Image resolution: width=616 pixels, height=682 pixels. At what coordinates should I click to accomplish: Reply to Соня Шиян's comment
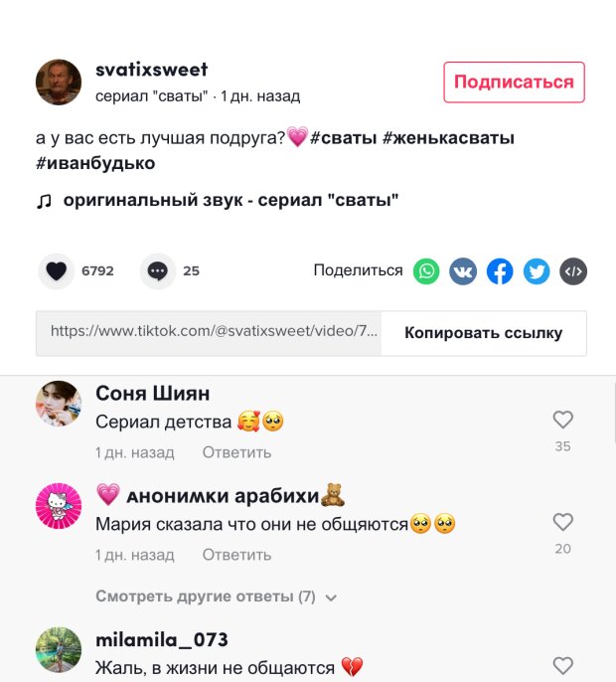[x=236, y=452]
